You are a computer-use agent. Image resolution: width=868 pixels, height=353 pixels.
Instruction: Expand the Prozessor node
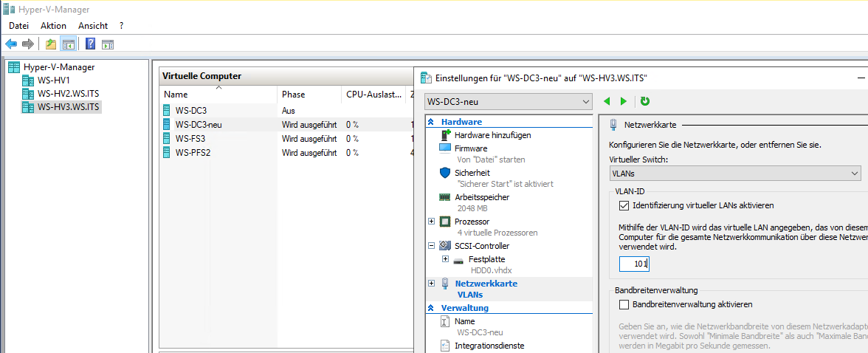pyautogui.click(x=432, y=222)
